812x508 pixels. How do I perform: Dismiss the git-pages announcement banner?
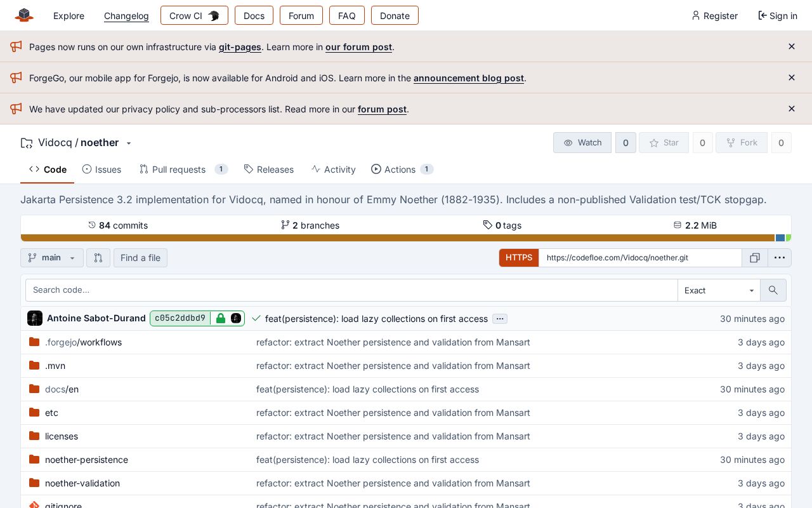[792, 46]
